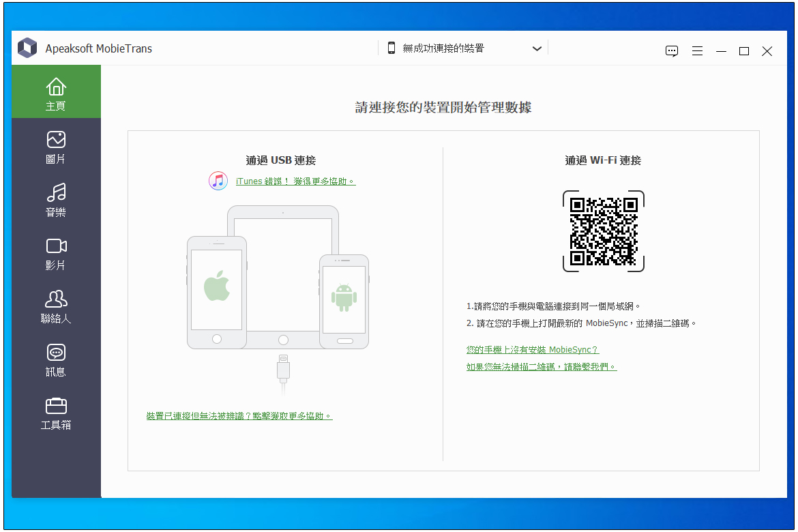Expand the connected device dropdown

click(537, 48)
